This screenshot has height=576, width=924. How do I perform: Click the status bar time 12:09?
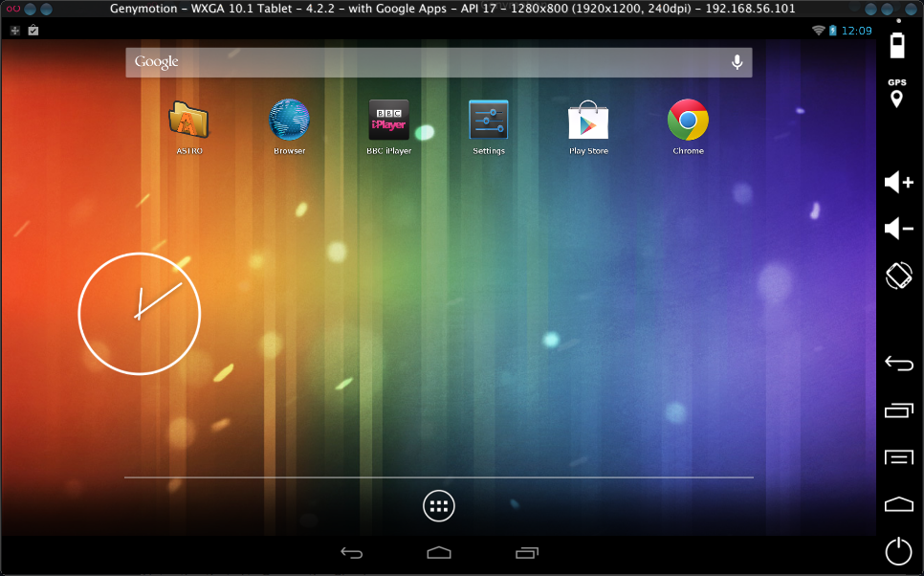tap(856, 31)
